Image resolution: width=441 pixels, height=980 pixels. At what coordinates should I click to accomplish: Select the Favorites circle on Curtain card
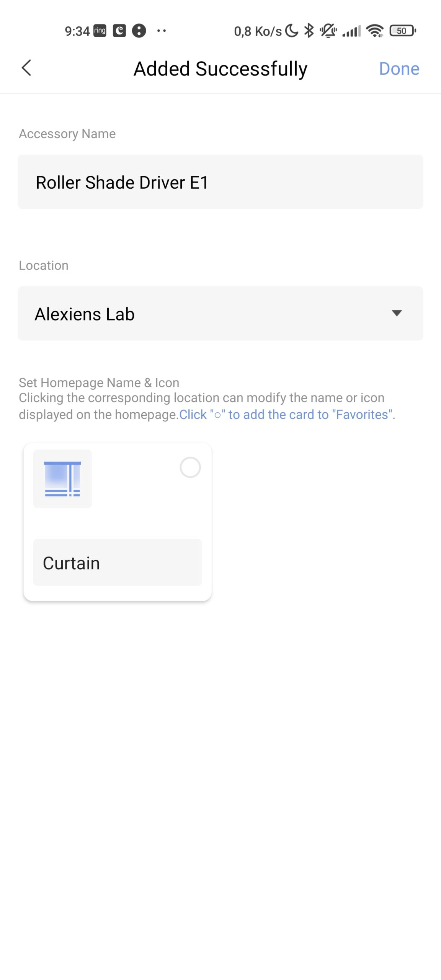pos(190,467)
